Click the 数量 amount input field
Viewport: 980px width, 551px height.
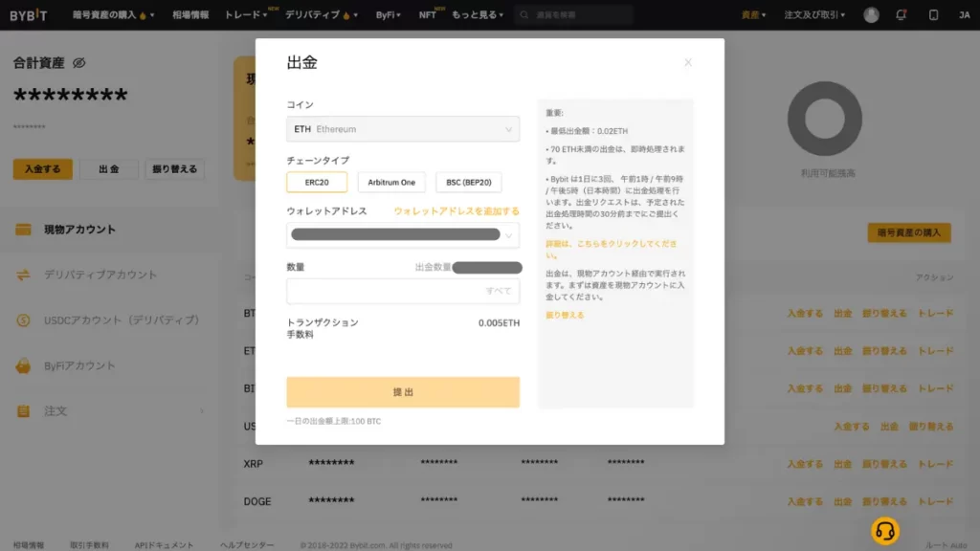tap(403, 291)
